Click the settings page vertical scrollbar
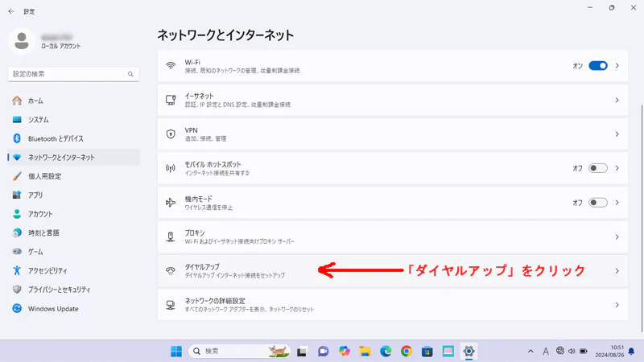This screenshot has height=362, width=644. tap(642, 218)
